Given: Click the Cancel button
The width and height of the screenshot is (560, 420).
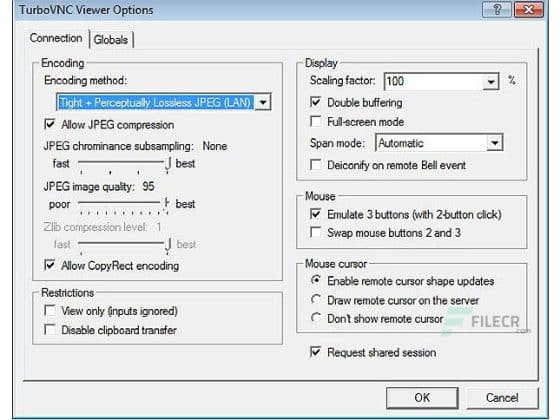Looking at the screenshot, I should [x=502, y=398].
